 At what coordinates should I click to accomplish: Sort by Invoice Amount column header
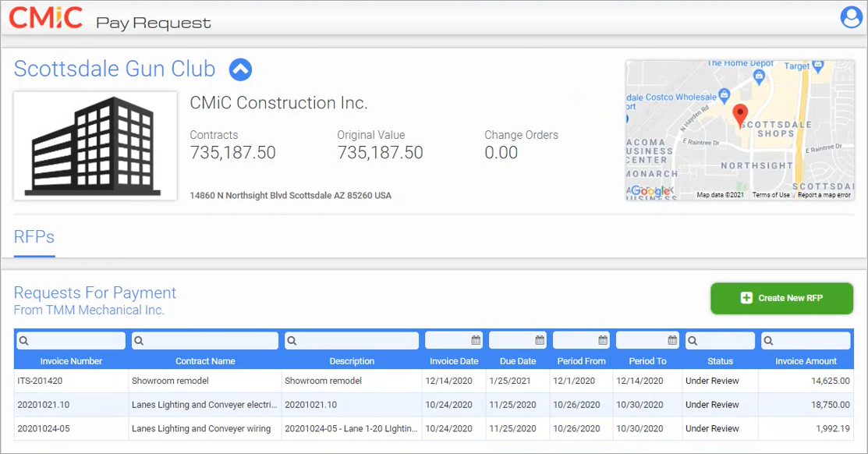806,361
